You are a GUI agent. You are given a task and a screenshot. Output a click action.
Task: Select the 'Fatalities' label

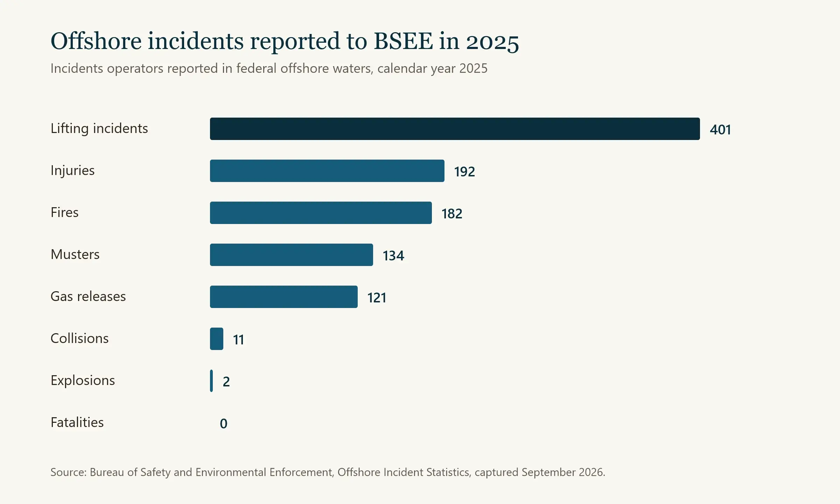coord(77,422)
